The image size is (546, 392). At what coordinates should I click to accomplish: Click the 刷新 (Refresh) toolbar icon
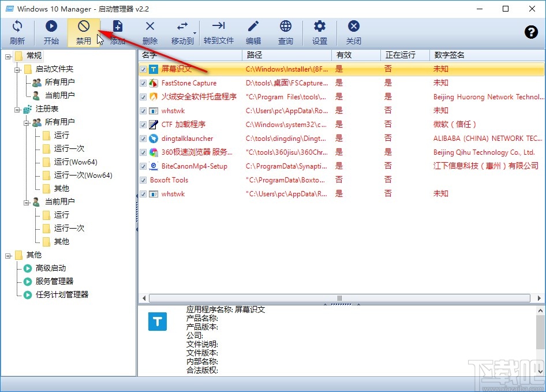coord(17,32)
